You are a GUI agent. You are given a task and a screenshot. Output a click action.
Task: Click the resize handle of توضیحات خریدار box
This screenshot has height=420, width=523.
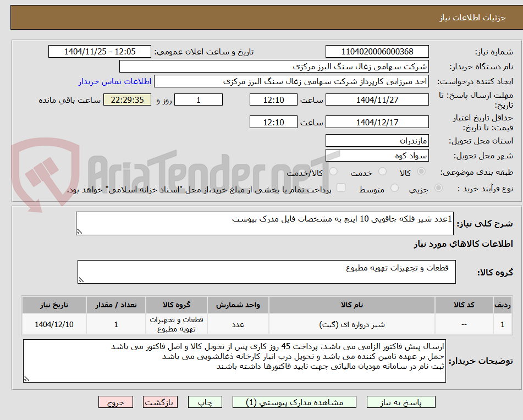tap(27, 379)
